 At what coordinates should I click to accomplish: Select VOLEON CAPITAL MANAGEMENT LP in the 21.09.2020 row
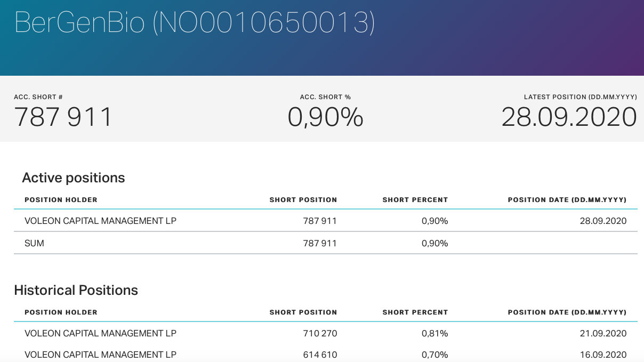coord(100,333)
